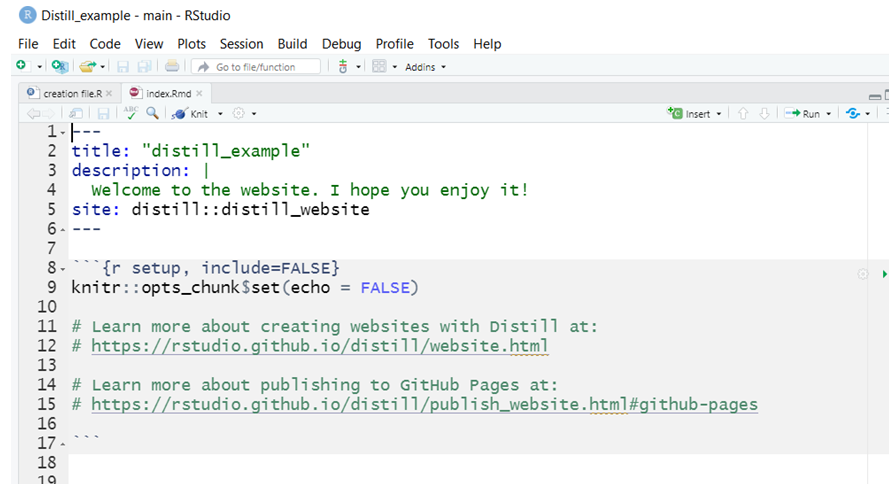
Task: Click the Create Project icon
Action: (x=60, y=66)
